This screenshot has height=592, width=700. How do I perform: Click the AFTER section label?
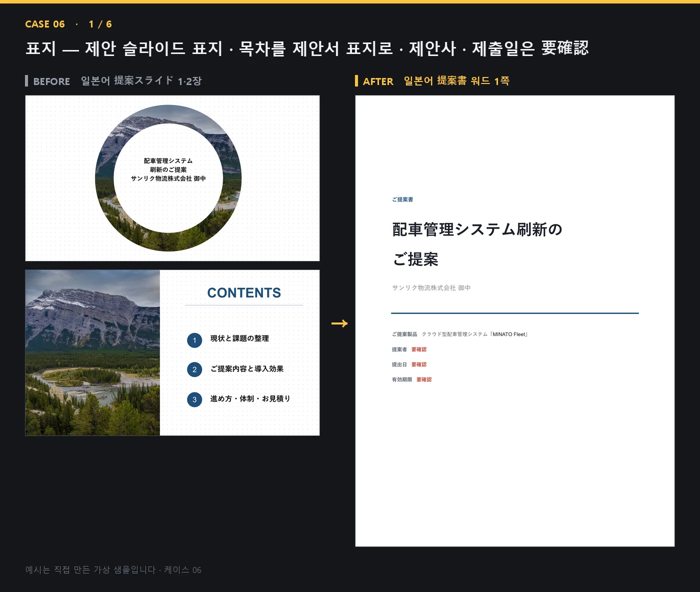[x=378, y=81]
